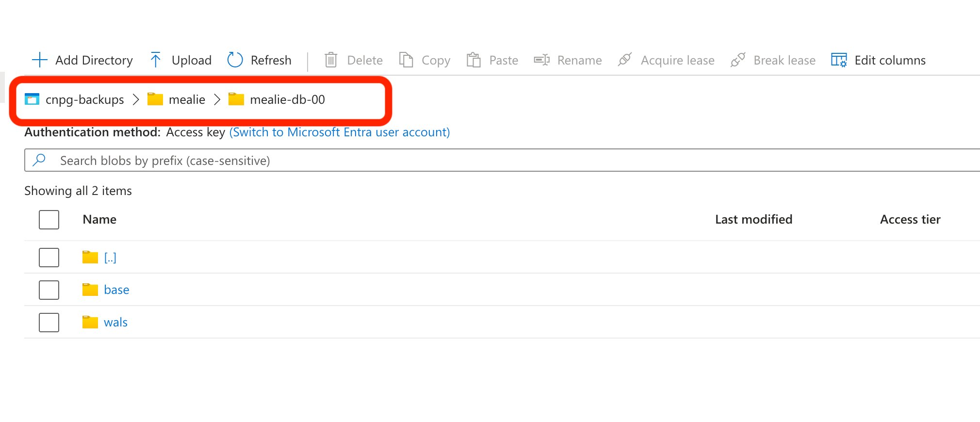The image size is (980, 422).
Task: Select the wals folder checkbox
Action: click(49, 323)
